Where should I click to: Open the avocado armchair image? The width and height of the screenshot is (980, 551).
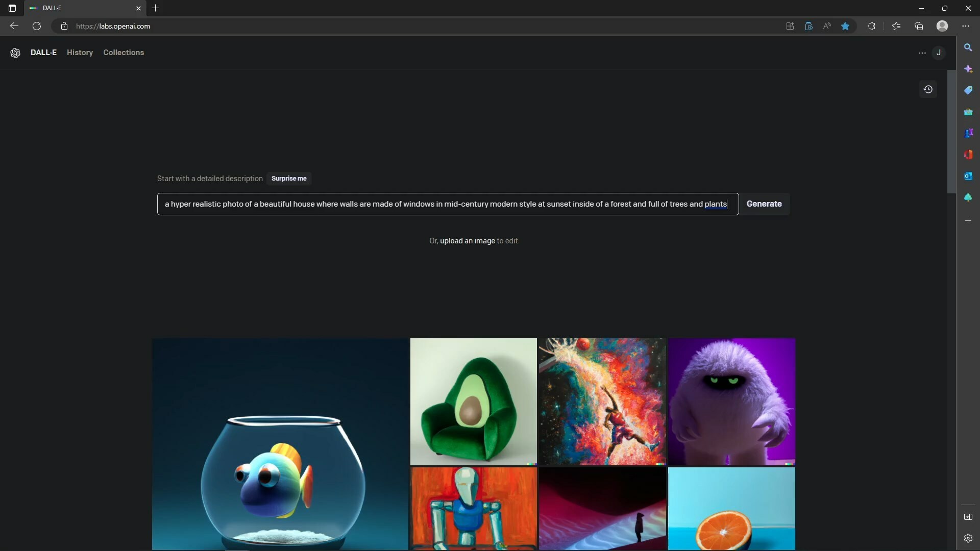pyautogui.click(x=474, y=402)
